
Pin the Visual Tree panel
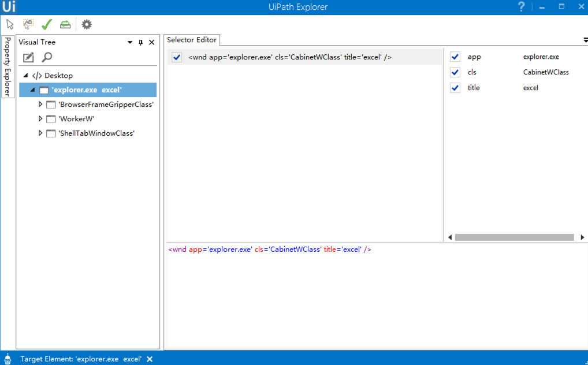click(x=140, y=42)
